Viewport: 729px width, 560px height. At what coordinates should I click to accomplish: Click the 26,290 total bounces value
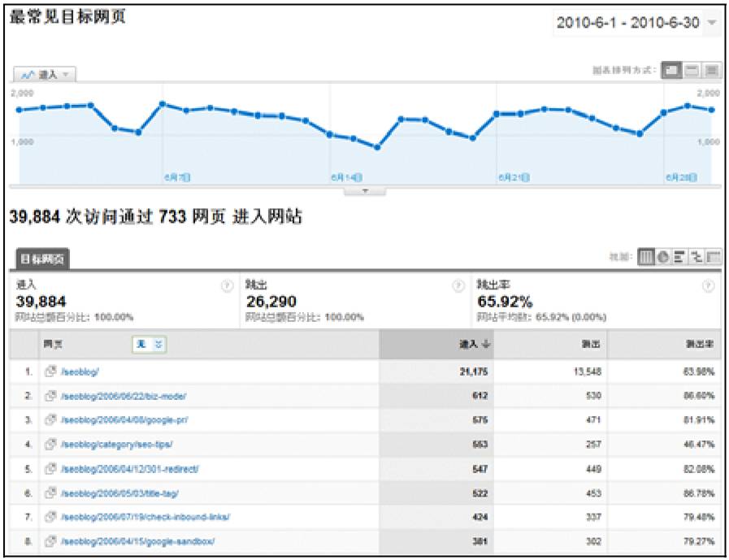pyautogui.click(x=271, y=302)
